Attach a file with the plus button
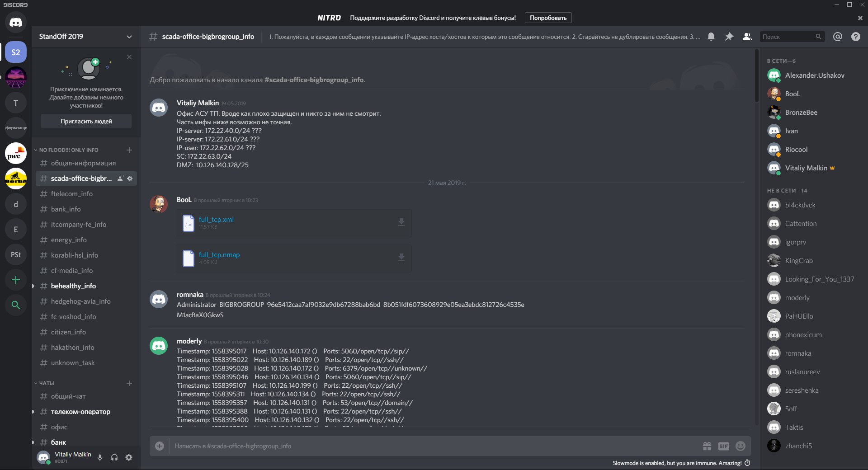Image resolution: width=868 pixels, height=470 pixels. (x=160, y=446)
